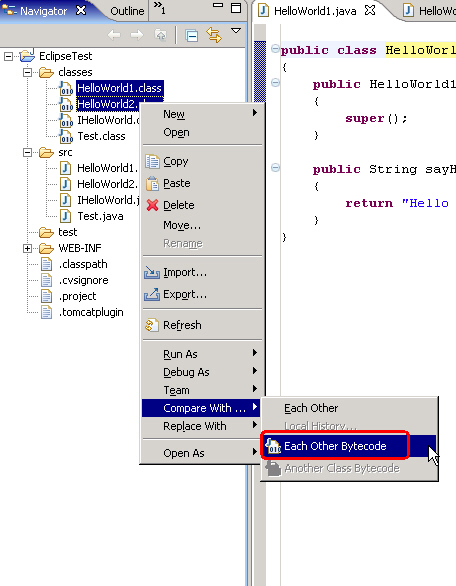The width and height of the screenshot is (456, 586).
Task: Toggle Link with Editor icon
Action: pyautogui.click(x=214, y=35)
